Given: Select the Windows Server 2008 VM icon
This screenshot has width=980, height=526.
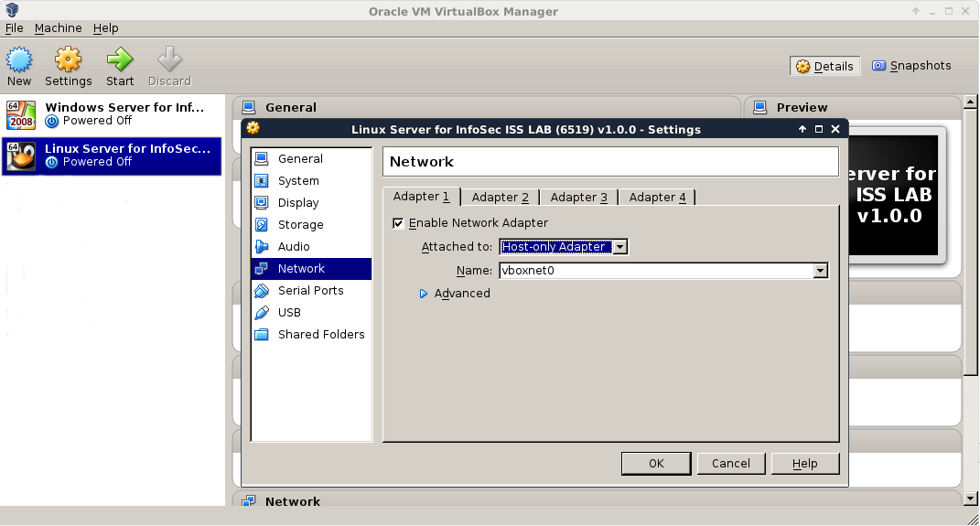Looking at the screenshot, I should pos(21,115).
